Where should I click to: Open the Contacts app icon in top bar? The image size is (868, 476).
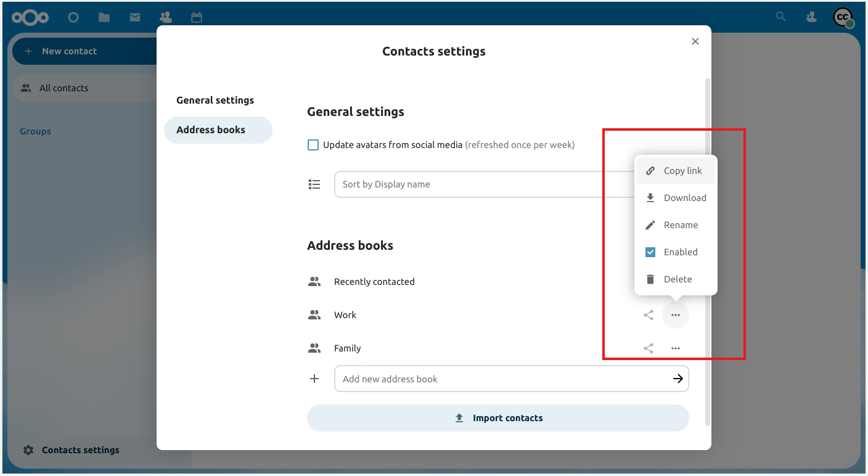[x=165, y=17]
